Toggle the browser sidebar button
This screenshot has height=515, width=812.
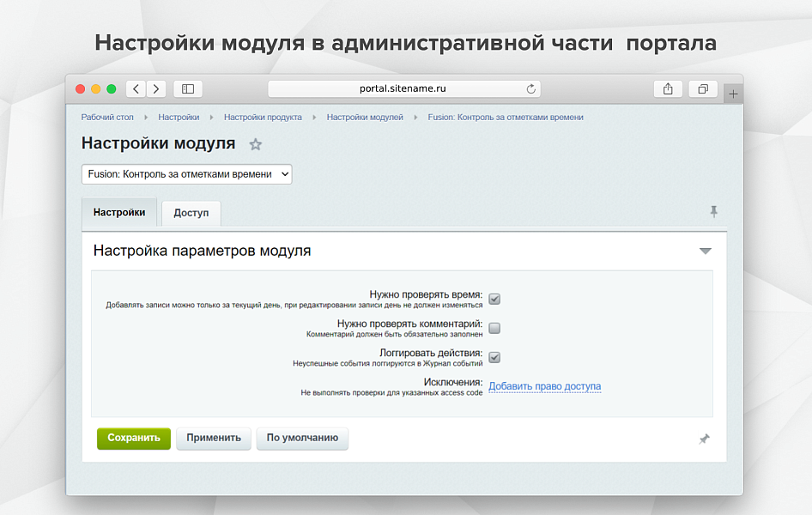pyautogui.click(x=188, y=89)
